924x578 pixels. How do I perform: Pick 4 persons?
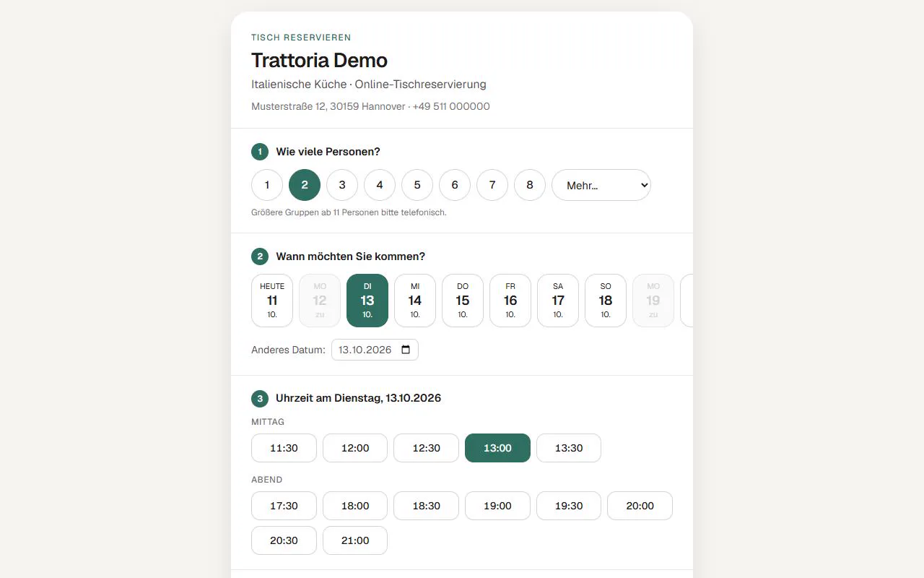tap(380, 185)
